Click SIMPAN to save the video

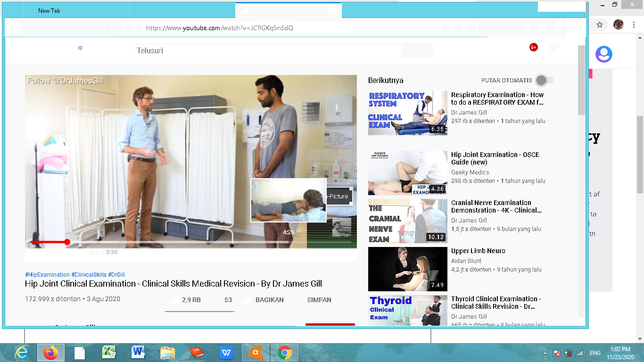pyautogui.click(x=319, y=300)
